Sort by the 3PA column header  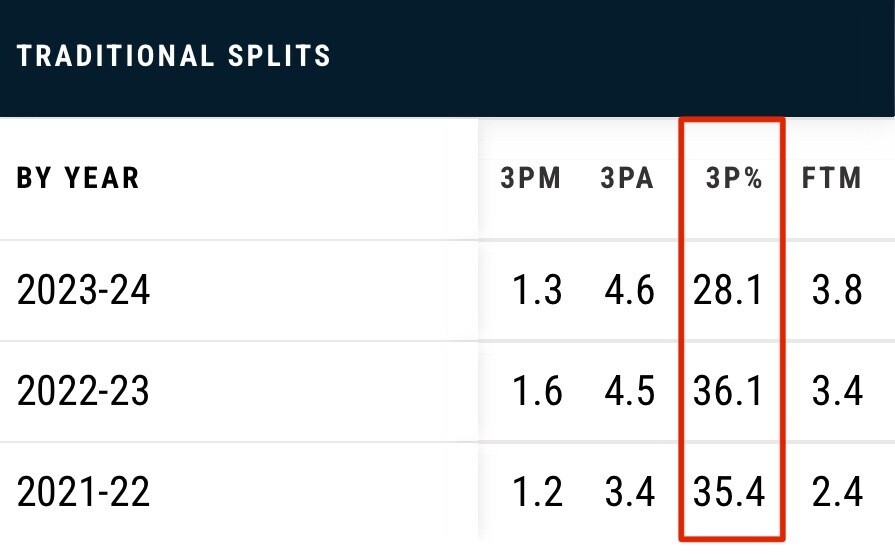click(627, 179)
